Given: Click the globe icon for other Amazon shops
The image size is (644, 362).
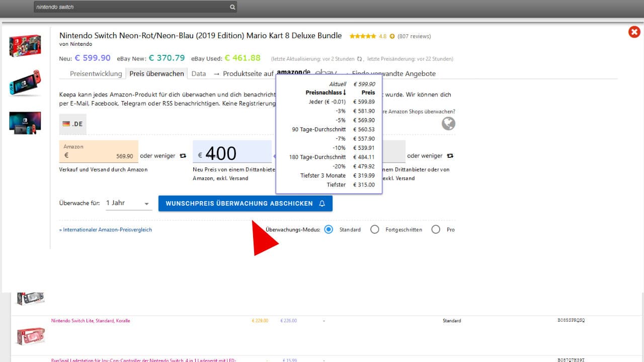Looking at the screenshot, I should coord(448,123).
